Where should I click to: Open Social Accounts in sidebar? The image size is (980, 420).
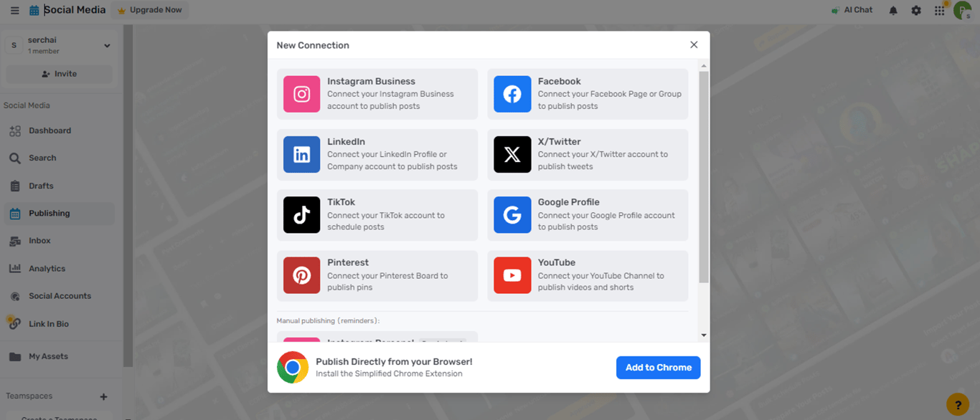(x=57, y=296)
